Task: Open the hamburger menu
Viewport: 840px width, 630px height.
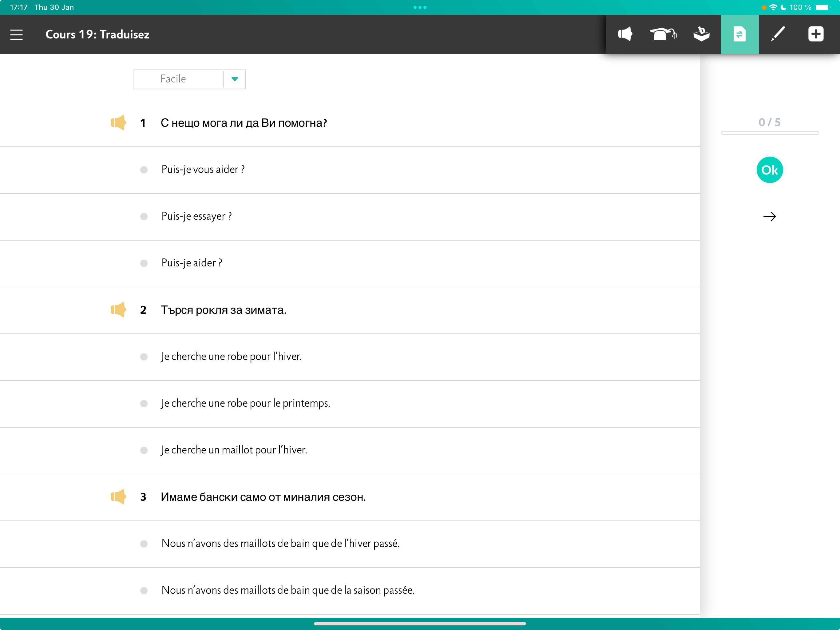Action: [x=16, y=34]
